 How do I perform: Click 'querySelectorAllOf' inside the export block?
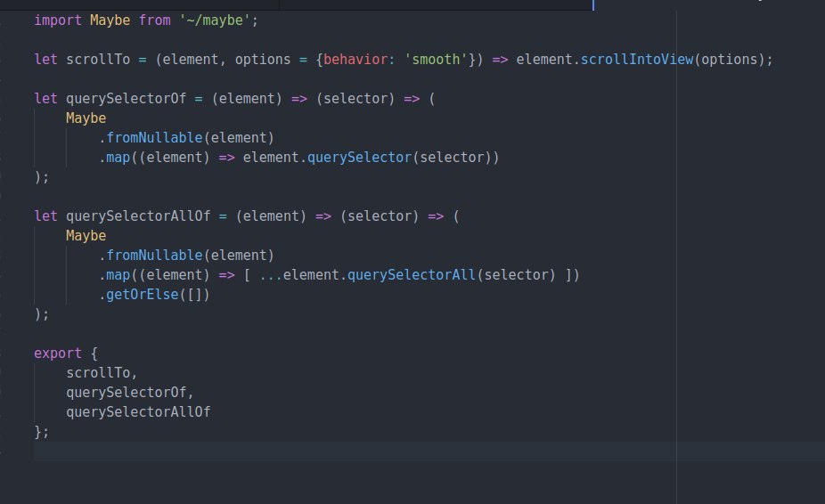coord(138,412)
